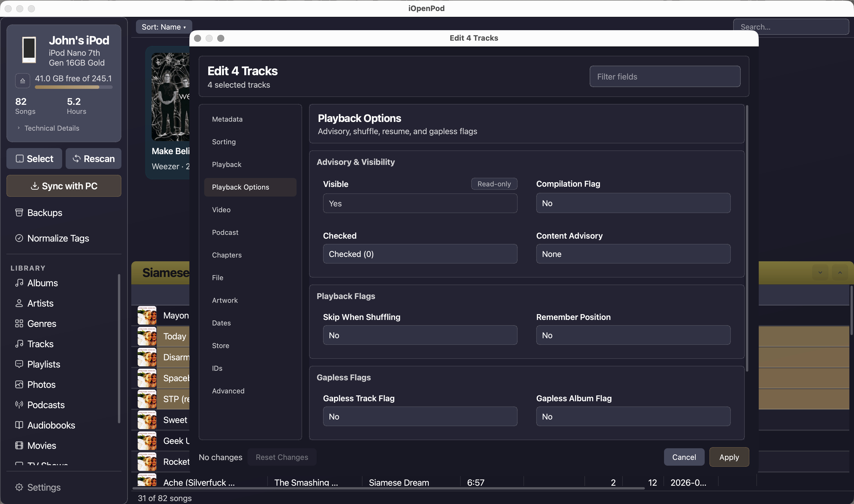
Task: Click the Sync with PC download icon
Action: click(x=35, y=186)
